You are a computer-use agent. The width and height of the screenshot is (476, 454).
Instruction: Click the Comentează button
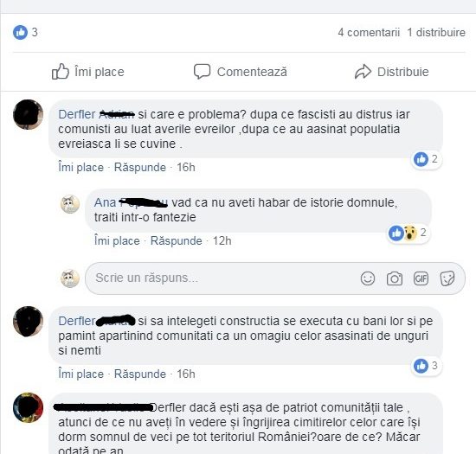tap(241, 72)
